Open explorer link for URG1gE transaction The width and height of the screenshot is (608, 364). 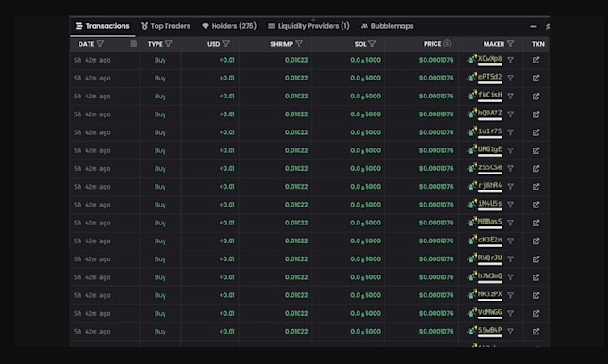[536, 150]
